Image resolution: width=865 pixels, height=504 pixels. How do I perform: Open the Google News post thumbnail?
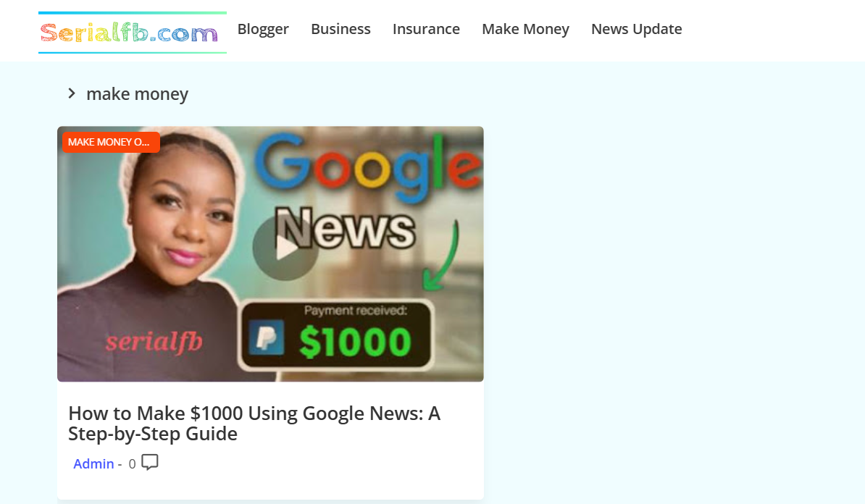pyautogui.click(x=270, y=253)
